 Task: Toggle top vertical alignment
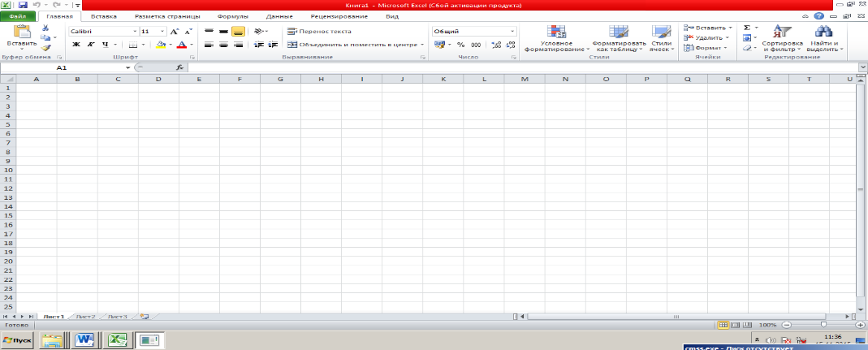(209, 32)
